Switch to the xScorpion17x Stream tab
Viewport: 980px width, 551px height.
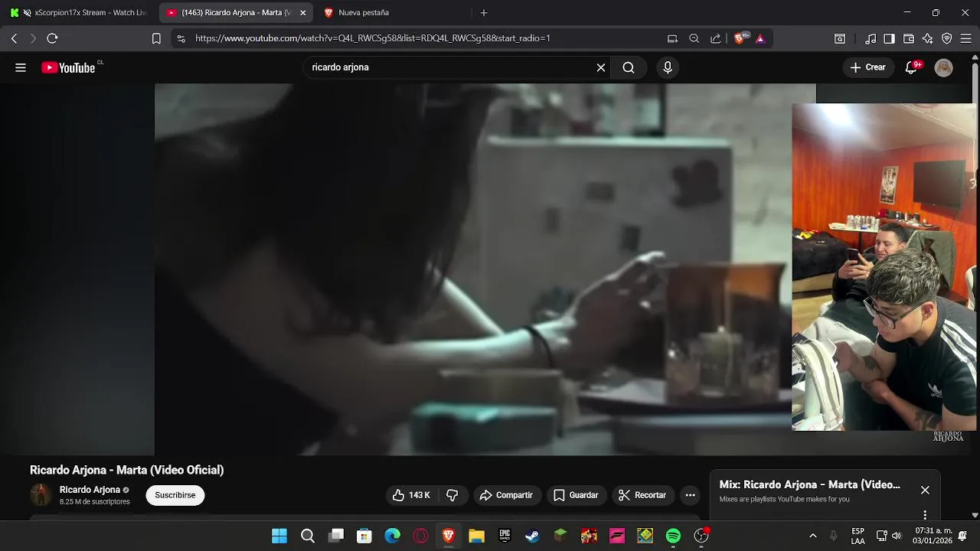(79, 13)
